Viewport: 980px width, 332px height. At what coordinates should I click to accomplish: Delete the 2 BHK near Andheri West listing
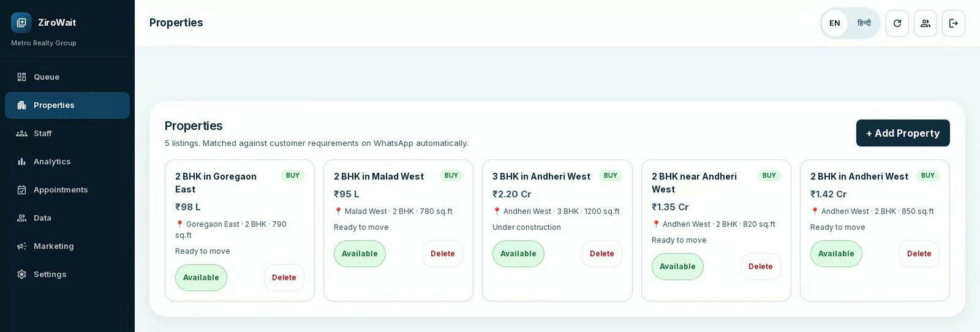(761, 266)
